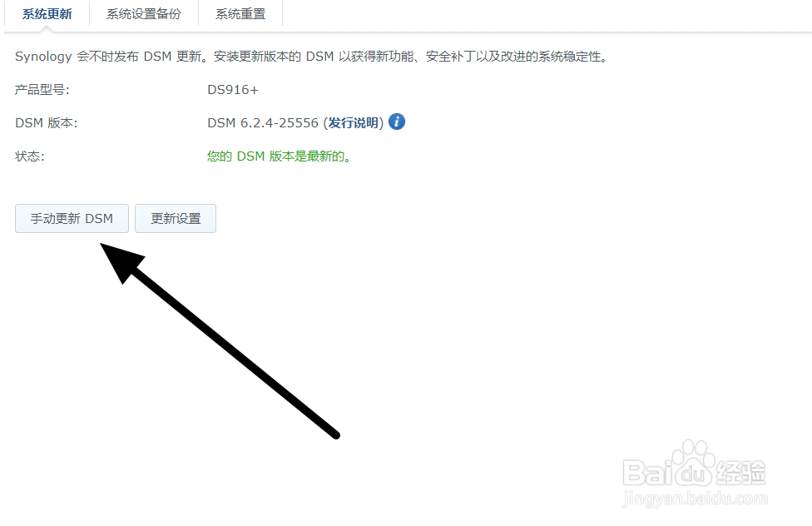Click the word Synology in the description

tap(43, 57)
